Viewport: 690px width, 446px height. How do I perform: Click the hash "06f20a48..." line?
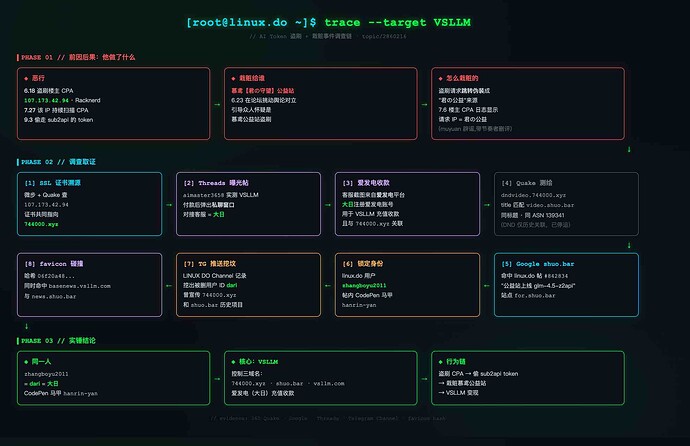(x=49, y=276)
